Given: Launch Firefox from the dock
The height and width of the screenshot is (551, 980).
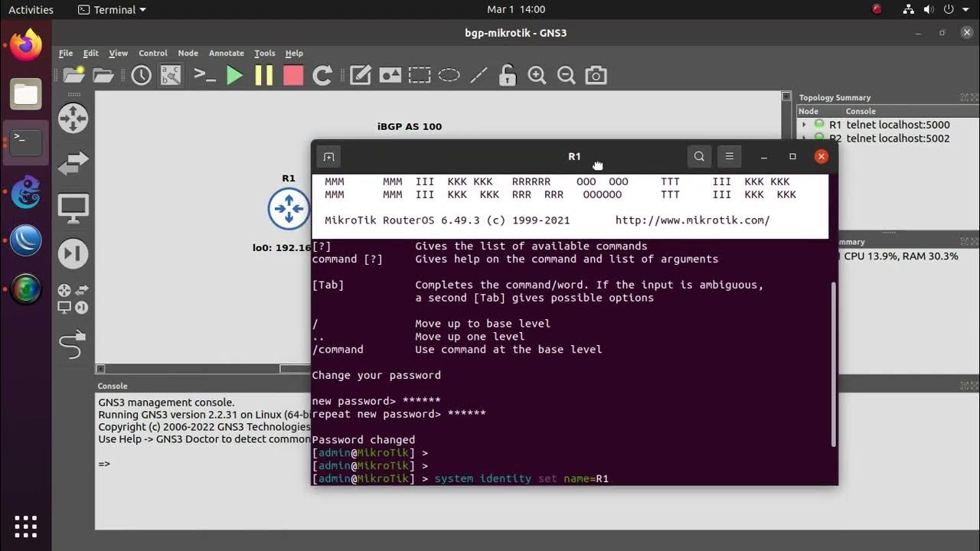Looking at the screenshot, I should 26,45.
